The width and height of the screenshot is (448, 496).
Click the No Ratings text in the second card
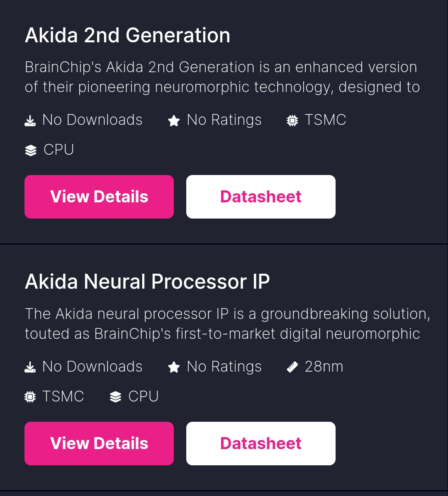[224, 367]
